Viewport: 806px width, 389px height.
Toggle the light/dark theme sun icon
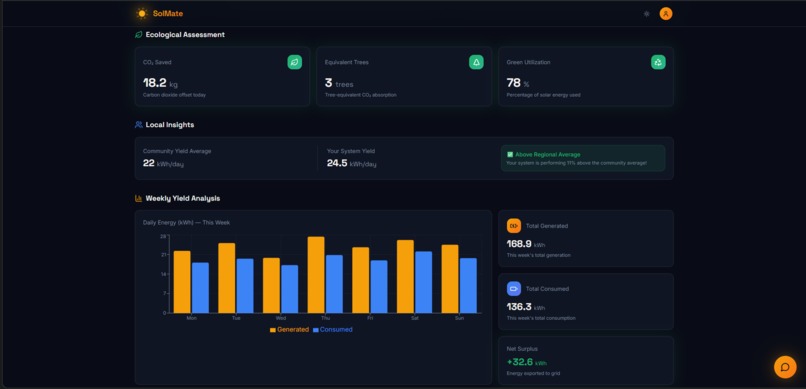pyautogui.click(x=647, y=14)
